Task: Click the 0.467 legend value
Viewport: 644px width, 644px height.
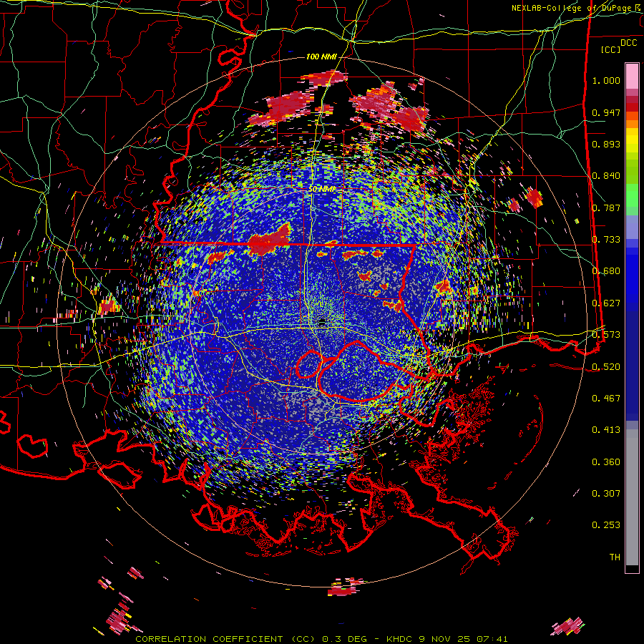Action: click(606, 399)
